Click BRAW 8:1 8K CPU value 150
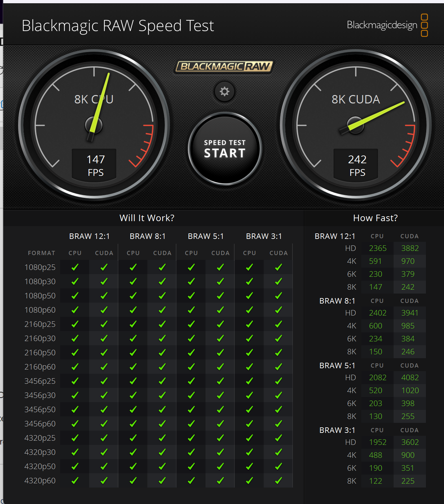Image resolution: width=444 pixels, height=504 pixels. coord(375,352)
